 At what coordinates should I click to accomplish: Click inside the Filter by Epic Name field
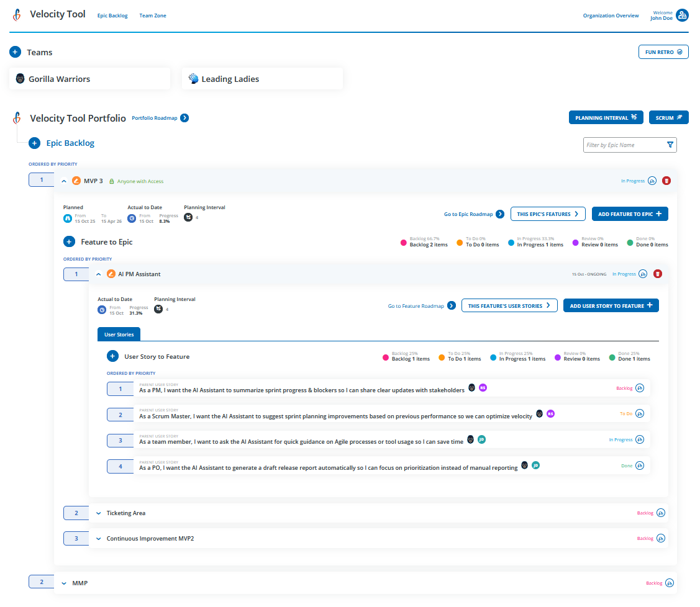point(621,144)
